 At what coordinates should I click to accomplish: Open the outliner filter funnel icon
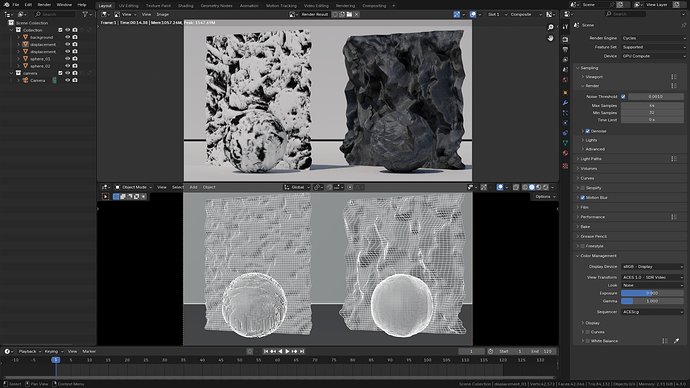85,14
